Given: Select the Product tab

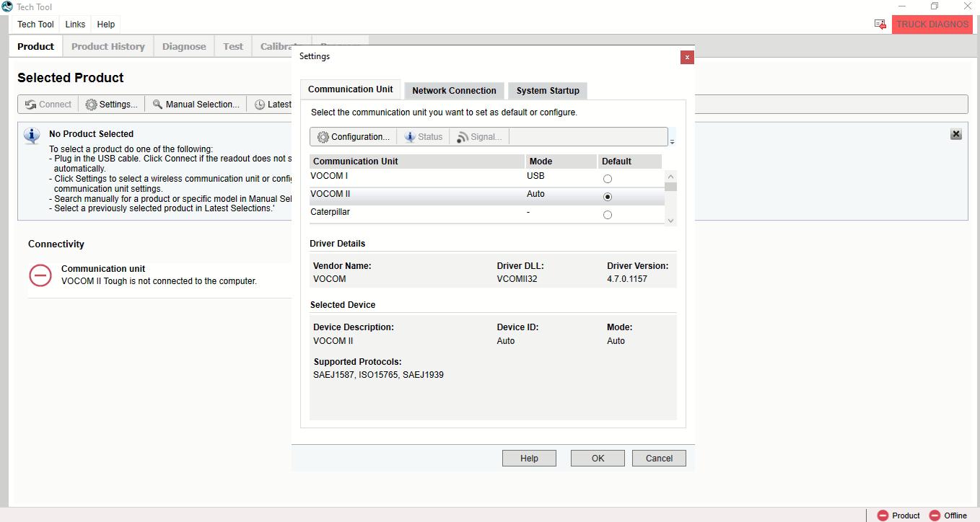Looking at the screenshot, I should (x=35, y=46).
